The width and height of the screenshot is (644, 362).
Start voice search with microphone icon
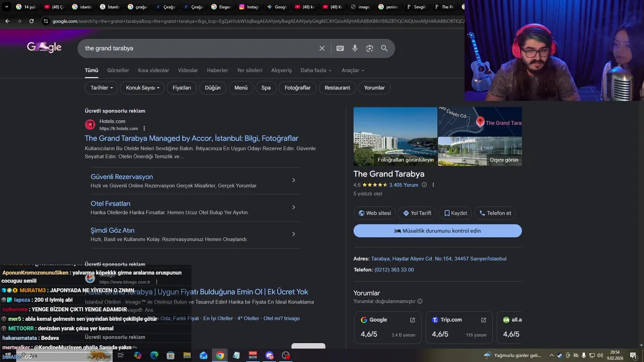(x=355, y=48)
